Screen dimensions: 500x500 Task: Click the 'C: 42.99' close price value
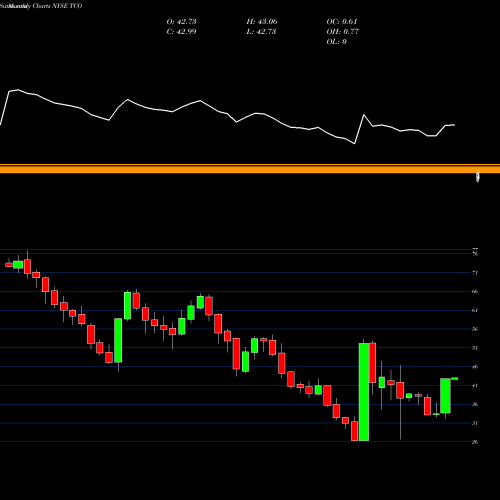point(181,32)
